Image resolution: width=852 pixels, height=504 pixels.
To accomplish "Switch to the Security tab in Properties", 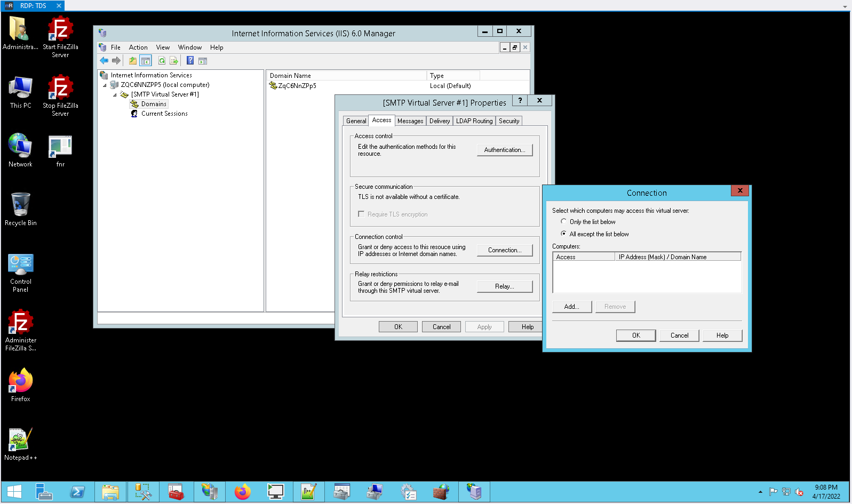I will click(x=509, y=121).
